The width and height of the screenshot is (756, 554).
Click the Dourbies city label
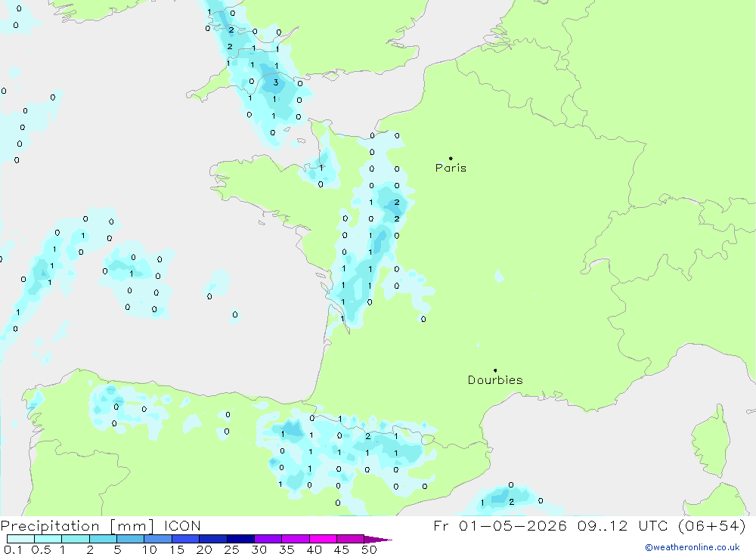(x=495, y=380)
